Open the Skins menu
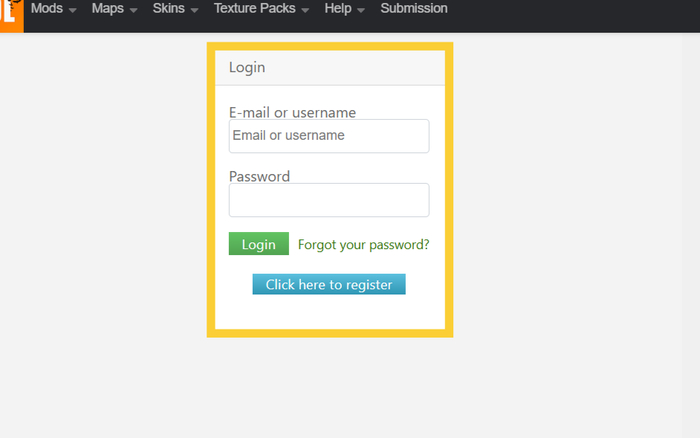This screenshot has height=438, width=700. click(x=168, y=9)
